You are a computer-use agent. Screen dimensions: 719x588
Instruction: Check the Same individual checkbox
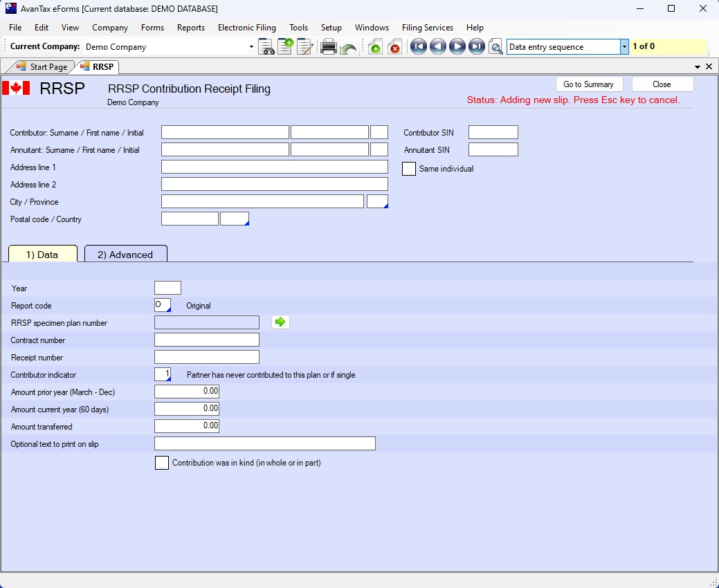click(409, 169)
